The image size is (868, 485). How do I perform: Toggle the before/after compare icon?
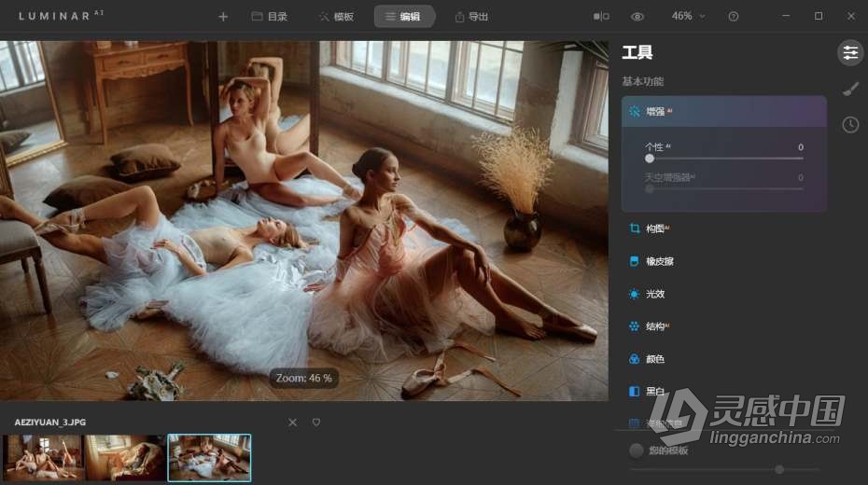(x=601, y=17)
